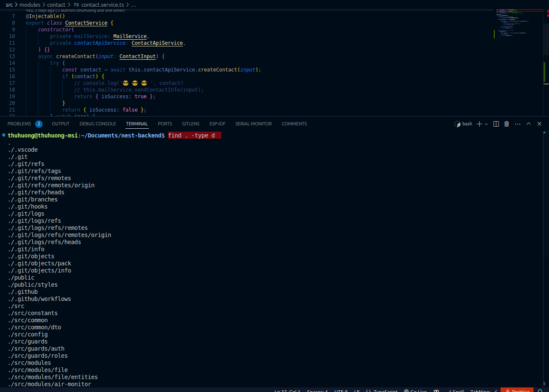Open terminal views with the ellipsis menu
549x392 pixels.
517,124
